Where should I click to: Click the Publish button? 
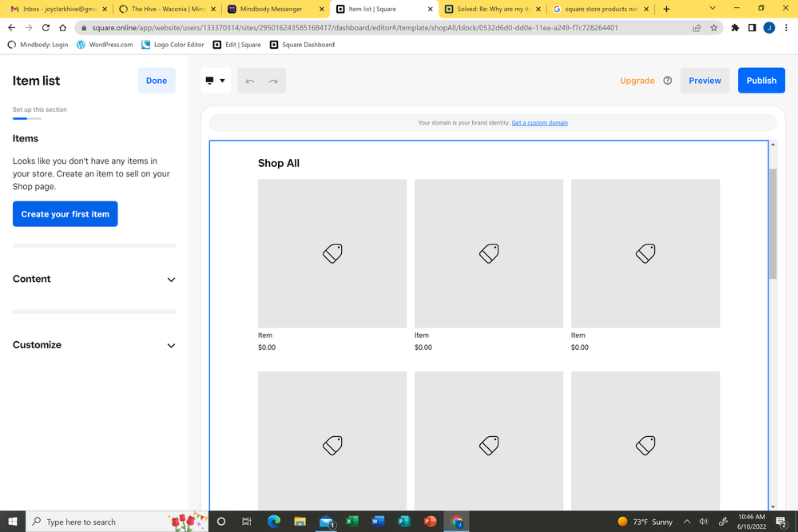pyautogui.click(x=760, y=81)
